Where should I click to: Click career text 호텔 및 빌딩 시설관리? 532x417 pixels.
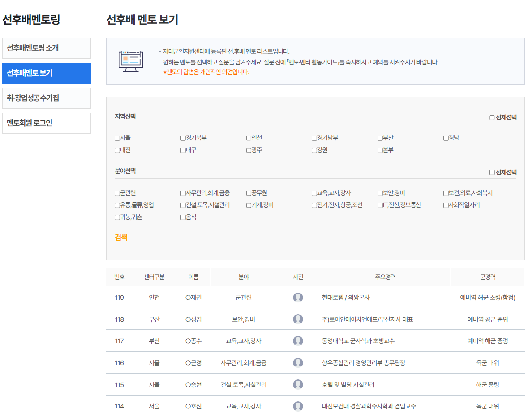pyautogui.click(x=348, y=385)
